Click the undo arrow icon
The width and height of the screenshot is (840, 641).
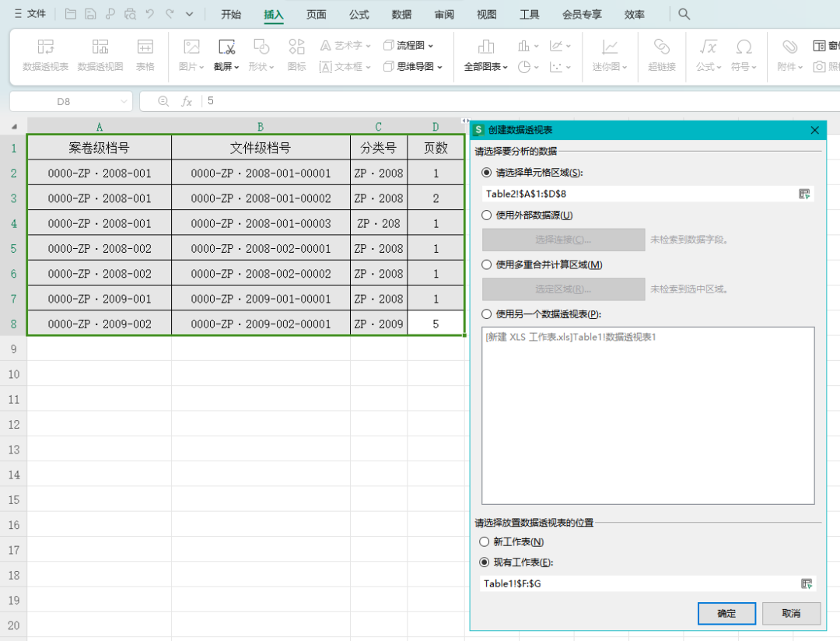pyautogui.click(x=150, y=14)
